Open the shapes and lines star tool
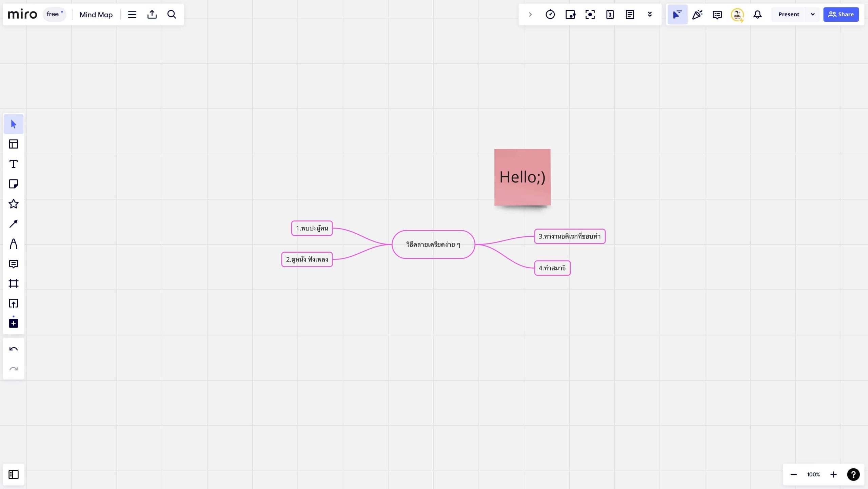 [14, 204]
